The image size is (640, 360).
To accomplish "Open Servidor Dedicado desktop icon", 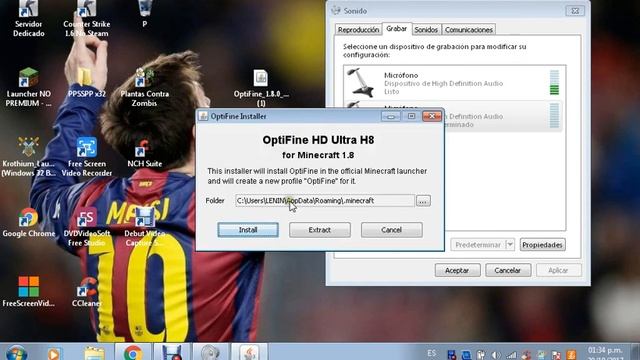I will coord(29,19).
